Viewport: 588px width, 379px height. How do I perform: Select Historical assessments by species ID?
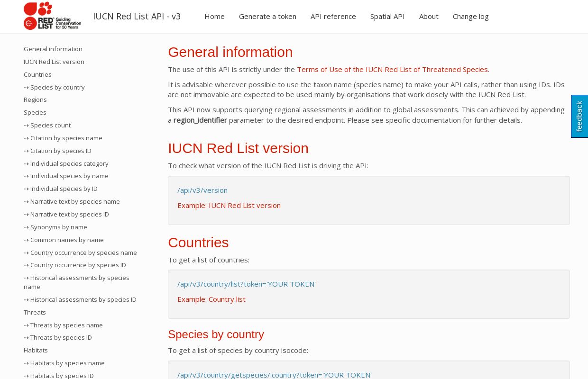point(80,299)
